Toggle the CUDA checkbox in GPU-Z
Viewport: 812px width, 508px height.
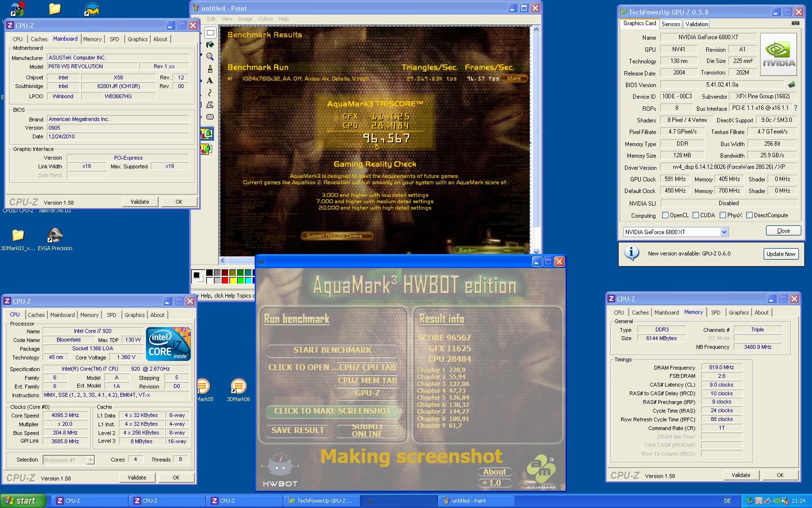696,215
